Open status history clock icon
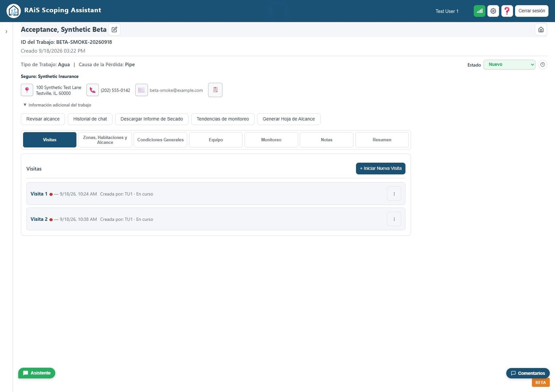The width and height of the screenshot is (555, 392). (543, 64)
